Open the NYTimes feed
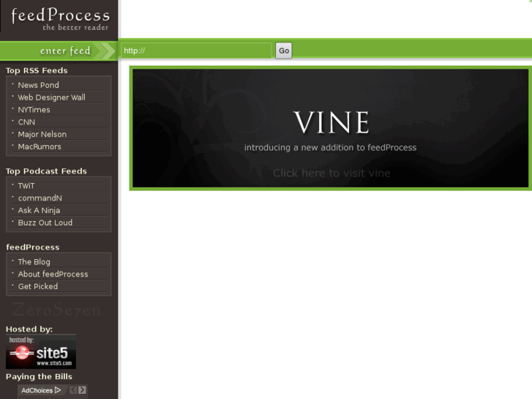The width and height of the screenshot is (532, 399). click(x=34, y=110)
